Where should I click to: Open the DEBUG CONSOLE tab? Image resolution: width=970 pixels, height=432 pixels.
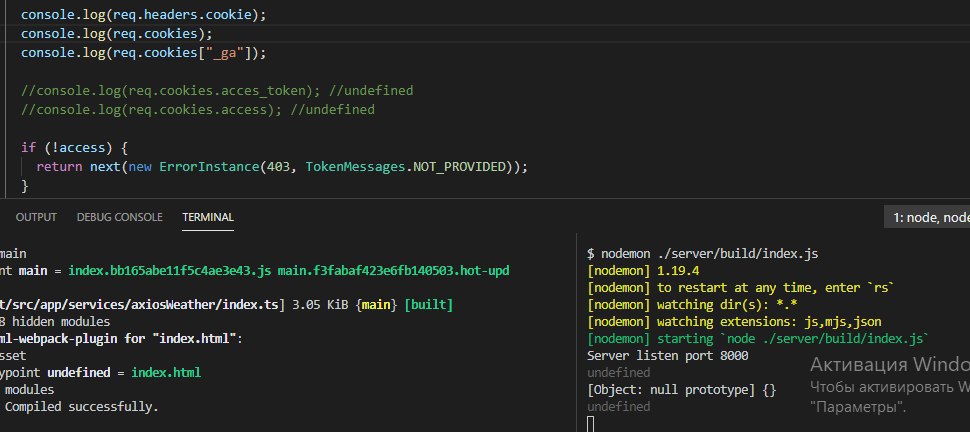coord(119,217)
